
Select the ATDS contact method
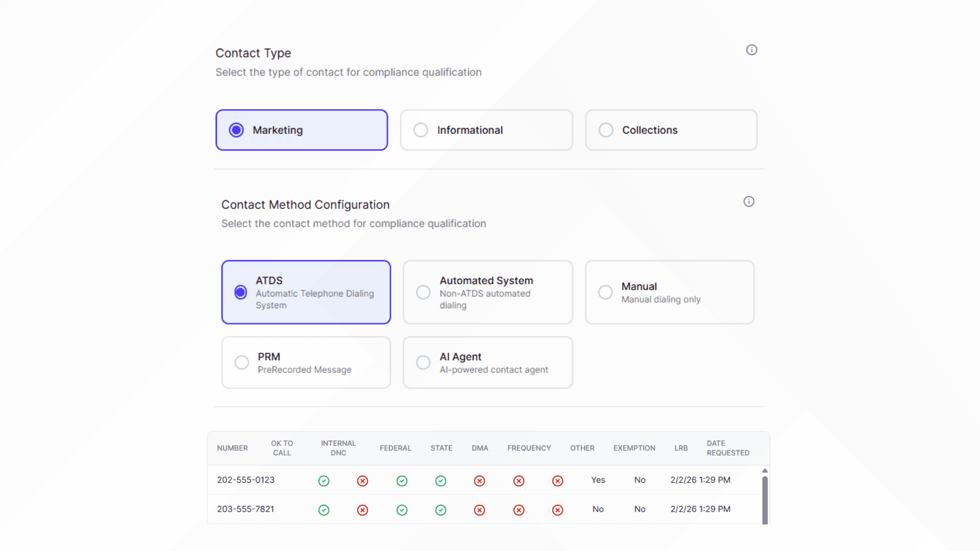(306, 292)
